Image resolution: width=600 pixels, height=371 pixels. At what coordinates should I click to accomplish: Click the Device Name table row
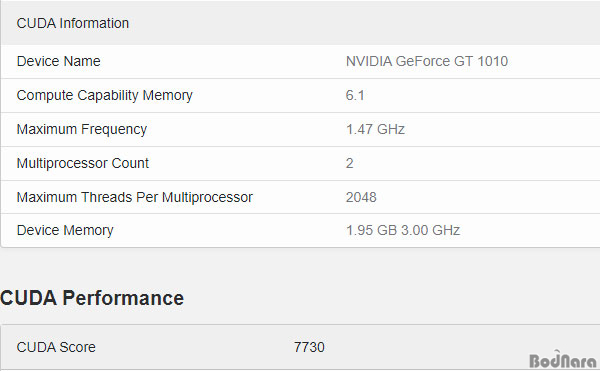(x=300, y=62)
